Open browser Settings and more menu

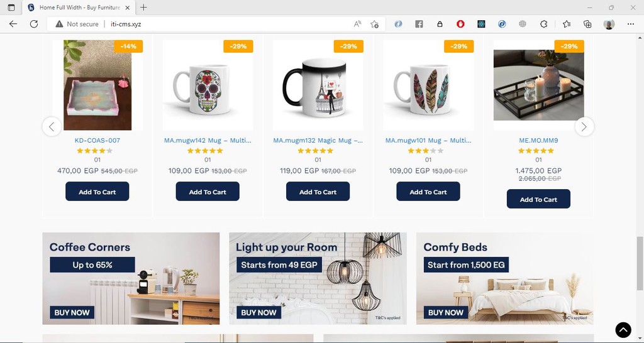point(631,24)
